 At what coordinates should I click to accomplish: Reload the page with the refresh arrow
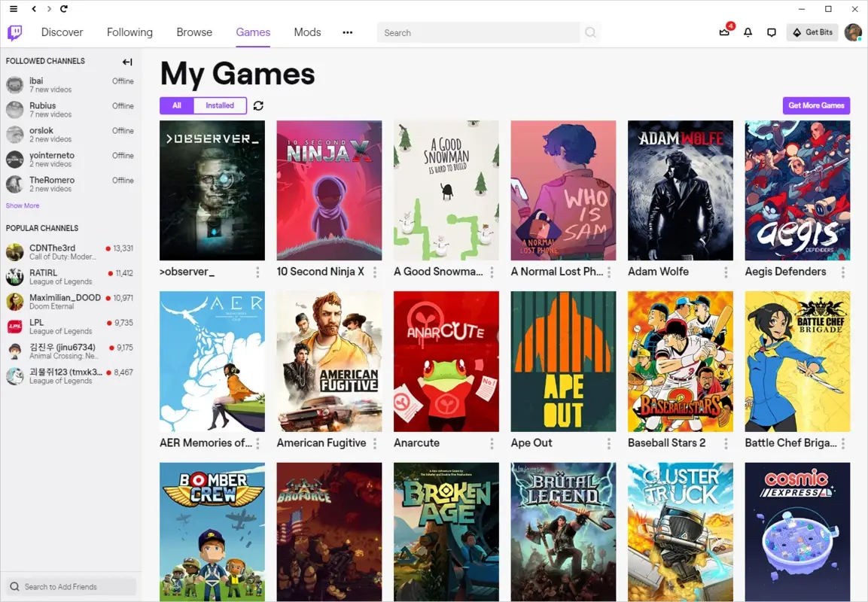pyautogui.click(x=63, y=9)
